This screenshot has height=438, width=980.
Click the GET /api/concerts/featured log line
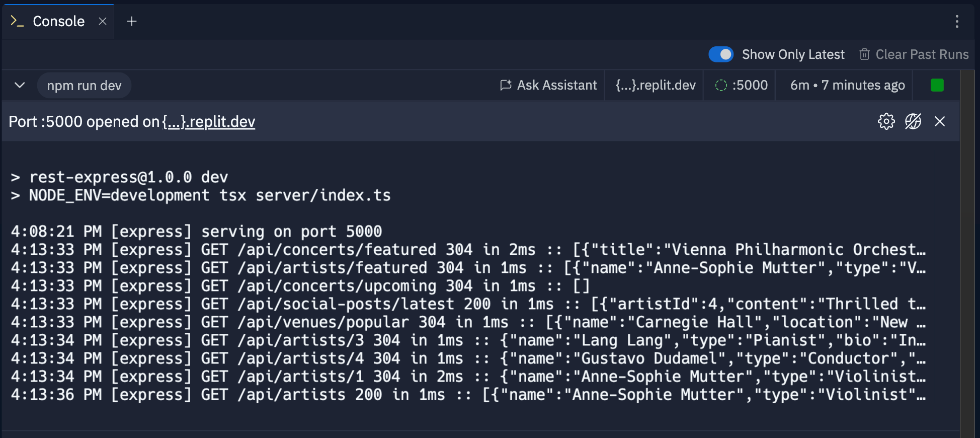coord(468,250)
